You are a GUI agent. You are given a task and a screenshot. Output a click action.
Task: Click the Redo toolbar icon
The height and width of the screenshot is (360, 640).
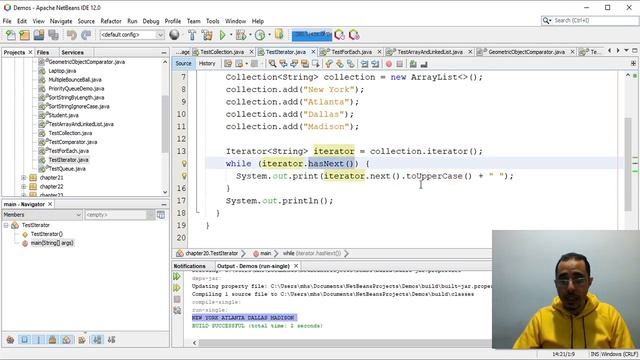[x=86, y=35]
